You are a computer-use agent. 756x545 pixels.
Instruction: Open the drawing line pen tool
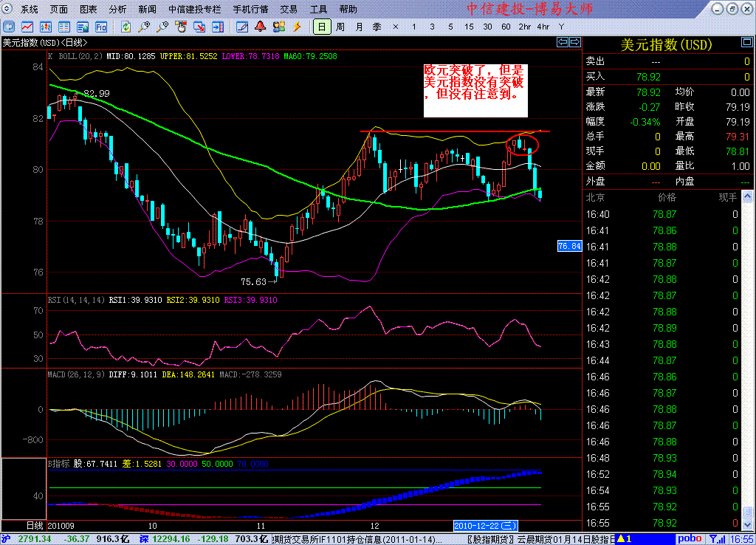(242, 27)
